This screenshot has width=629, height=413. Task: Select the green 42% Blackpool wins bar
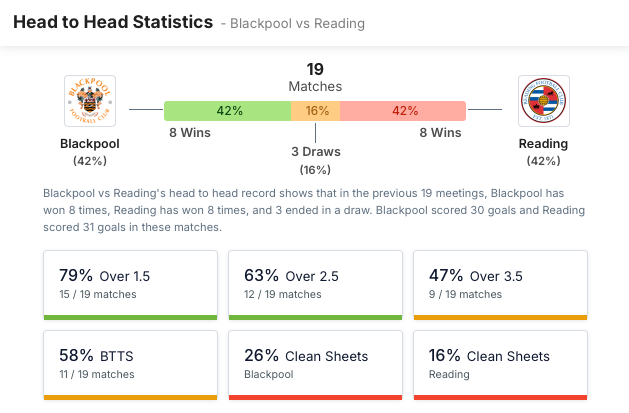[228, 111]
